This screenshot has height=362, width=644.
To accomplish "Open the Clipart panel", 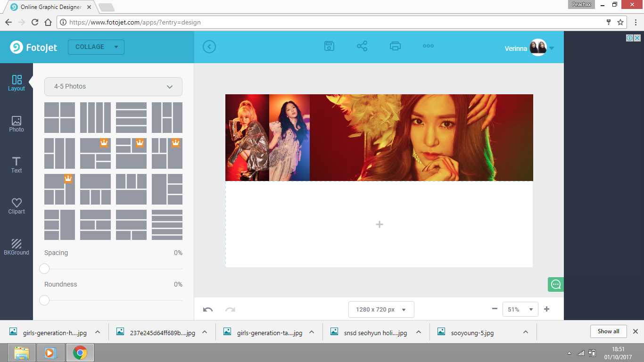I will pyautogui.click(x=17, y=205).
